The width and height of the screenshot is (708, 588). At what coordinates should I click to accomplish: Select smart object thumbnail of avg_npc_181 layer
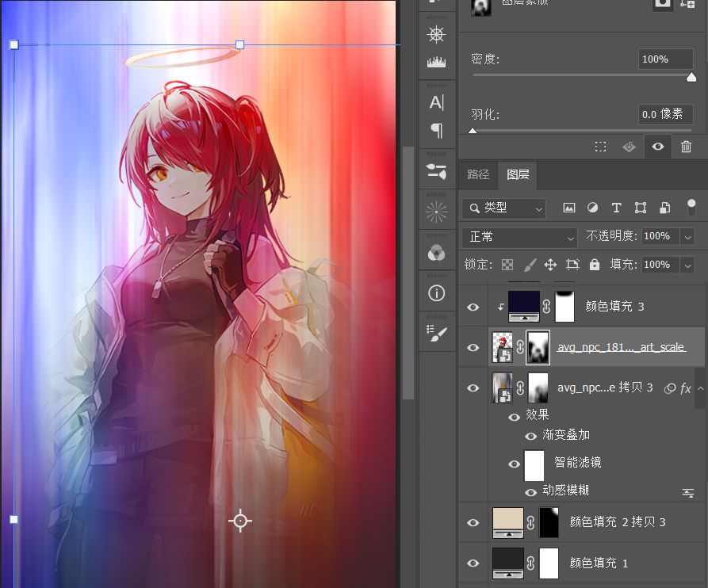502,347
